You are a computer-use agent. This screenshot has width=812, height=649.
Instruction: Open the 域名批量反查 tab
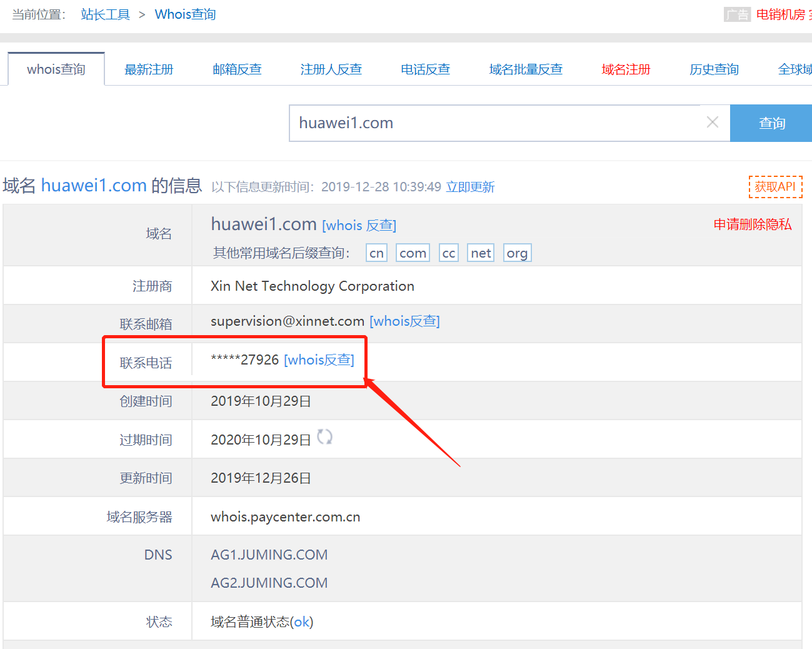click(526, 69)
